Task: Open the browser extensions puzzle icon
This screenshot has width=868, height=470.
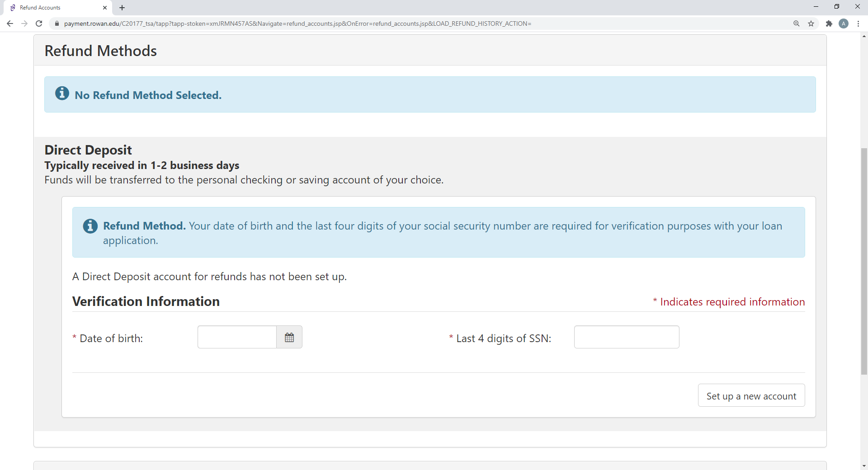Action: point(829,23)
